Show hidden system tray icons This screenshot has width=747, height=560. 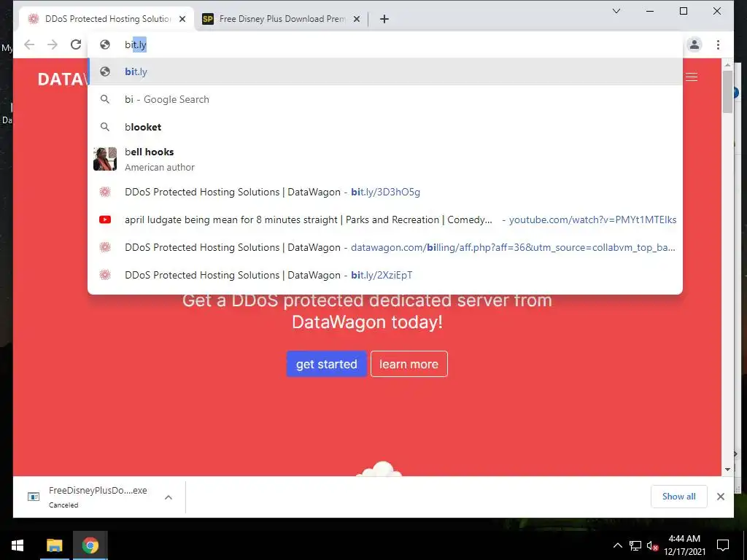coord(617,545)
